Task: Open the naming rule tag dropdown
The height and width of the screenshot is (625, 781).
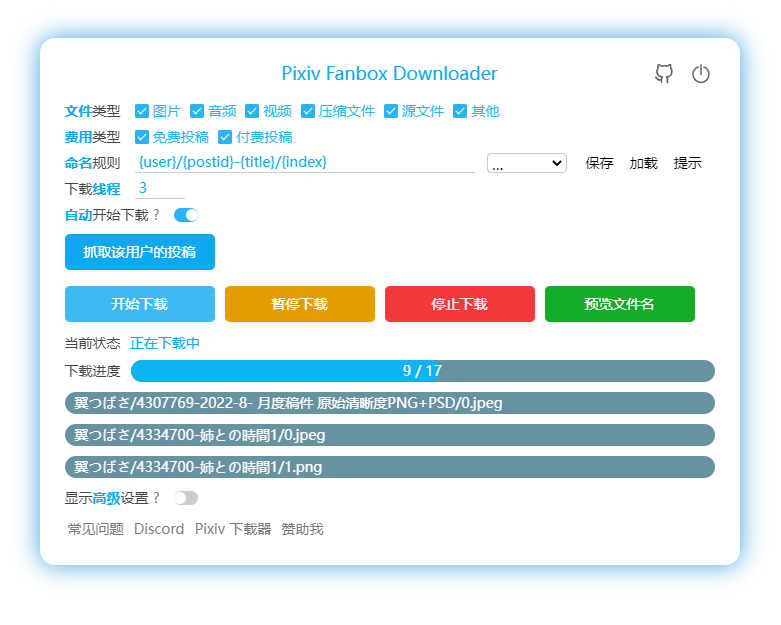Action: point(527,163)
